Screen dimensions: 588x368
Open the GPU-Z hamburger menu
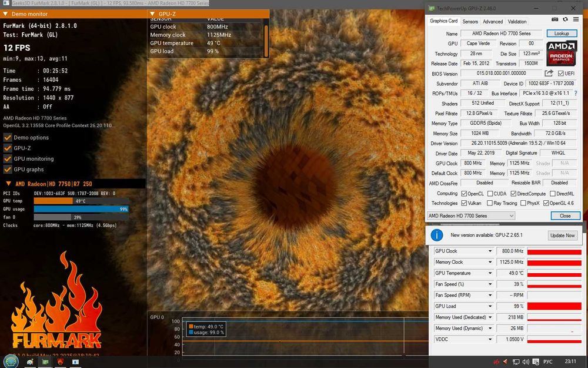click(x=576, y=19)
